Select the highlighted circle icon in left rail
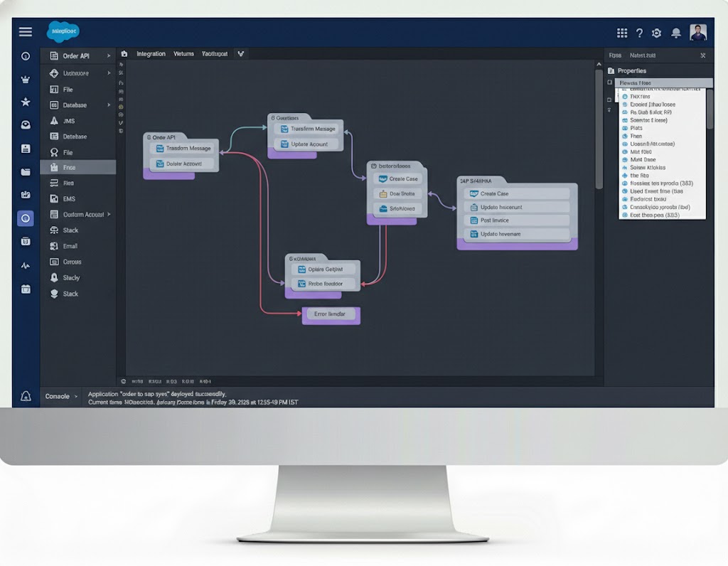Image resolution: width=728 pixels, height=566 pixels. (x=26, y=218)
